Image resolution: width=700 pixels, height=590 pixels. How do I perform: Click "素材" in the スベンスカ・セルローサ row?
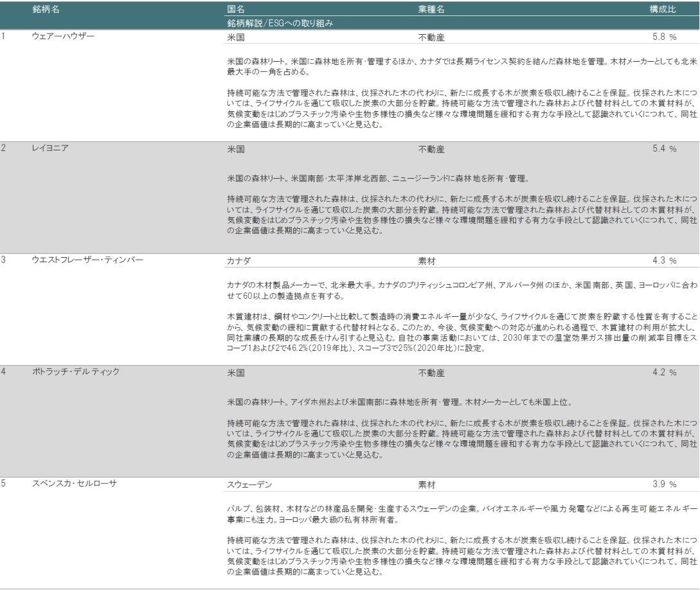(x=427, y=485)
